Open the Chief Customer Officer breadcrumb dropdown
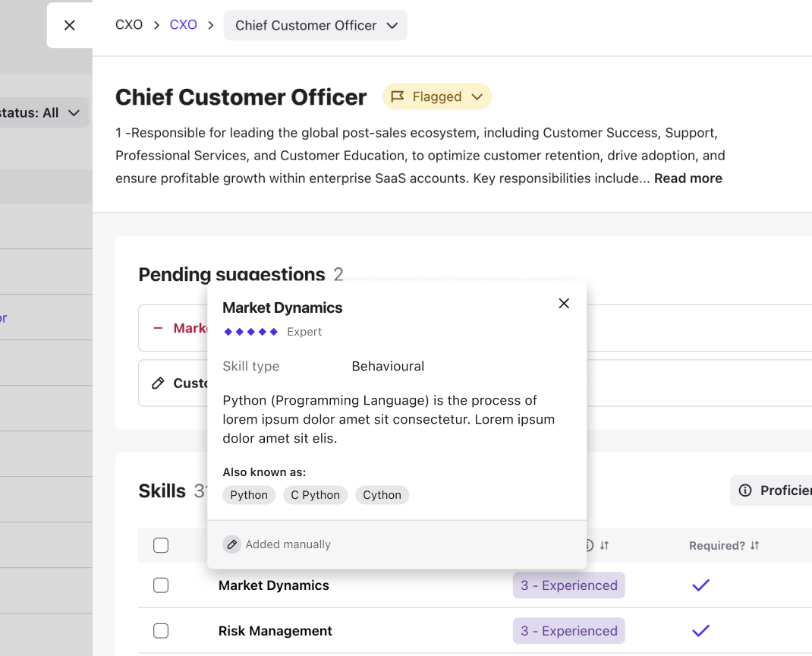 point(316,25)
